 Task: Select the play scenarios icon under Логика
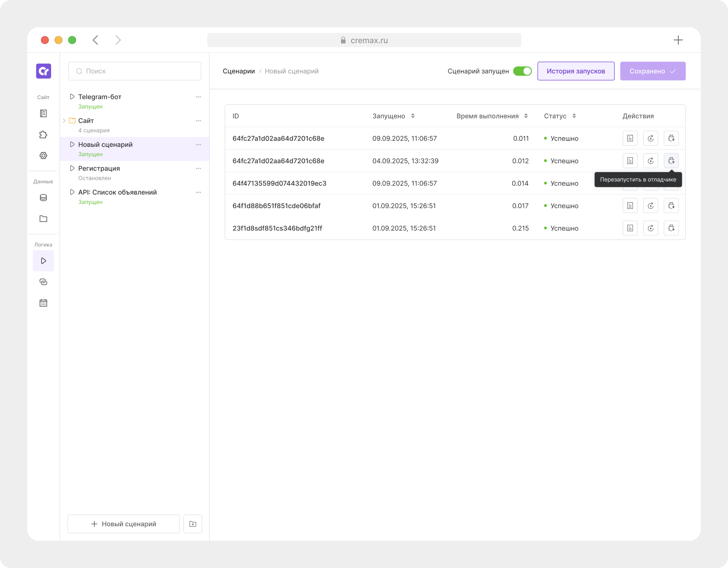[43, 261]
